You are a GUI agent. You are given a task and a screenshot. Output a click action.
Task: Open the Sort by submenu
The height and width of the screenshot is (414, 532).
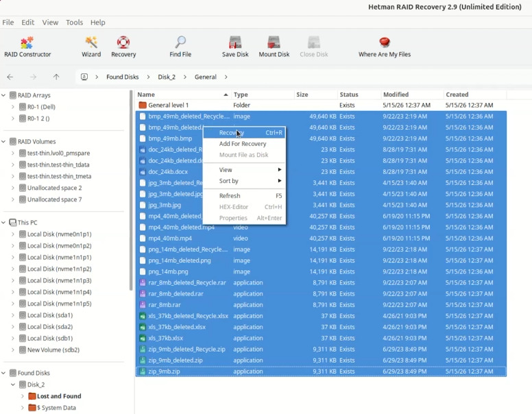pyautogui.click(x=244, y=181)
